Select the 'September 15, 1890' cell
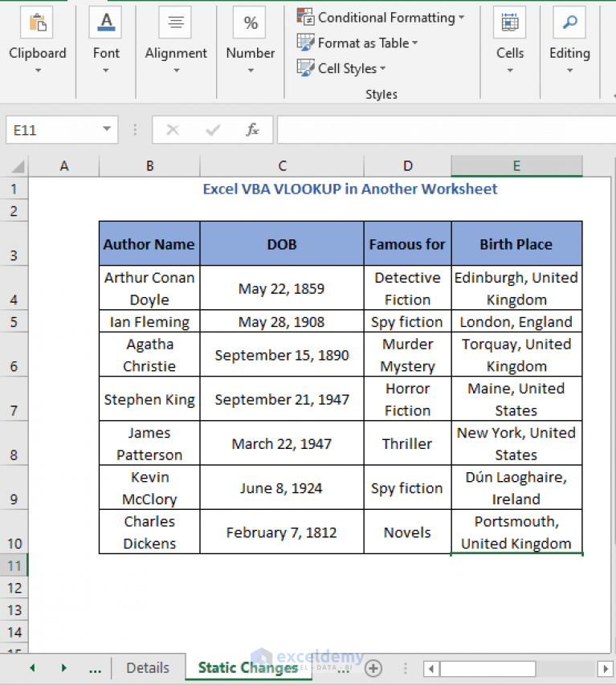The height and width of the screenshot is (685, 616). [x=282, y=355]
